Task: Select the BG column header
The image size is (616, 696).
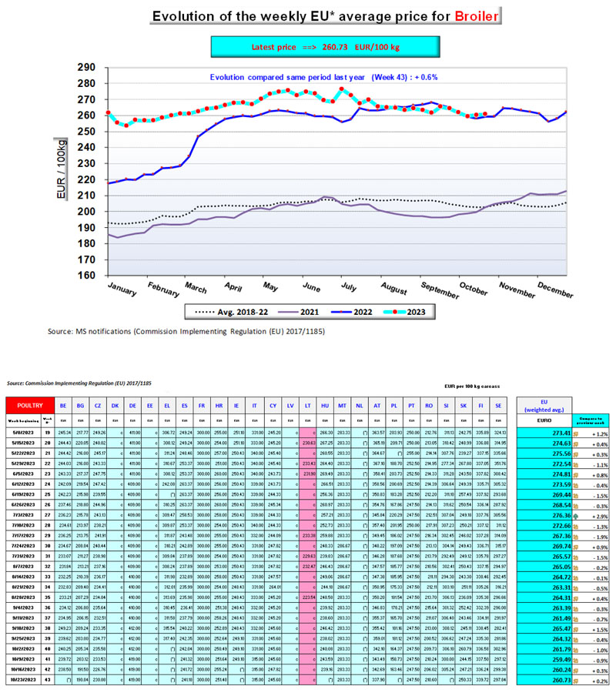Action: click(80, 405)
